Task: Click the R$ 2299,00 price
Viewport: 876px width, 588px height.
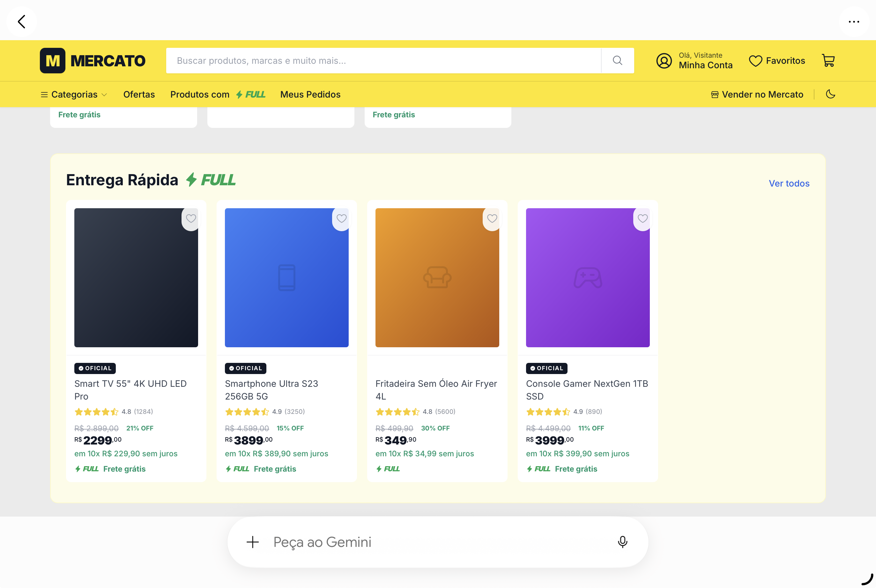Action: coord(98,440)
